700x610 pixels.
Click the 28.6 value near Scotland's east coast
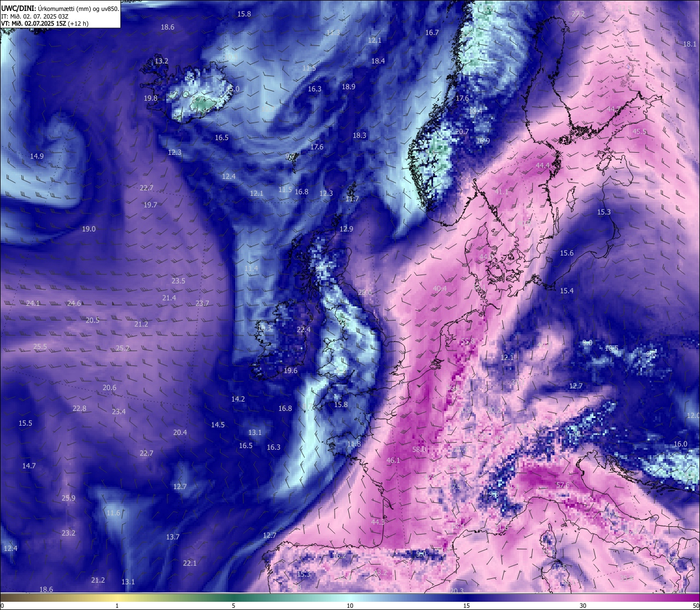365,293
